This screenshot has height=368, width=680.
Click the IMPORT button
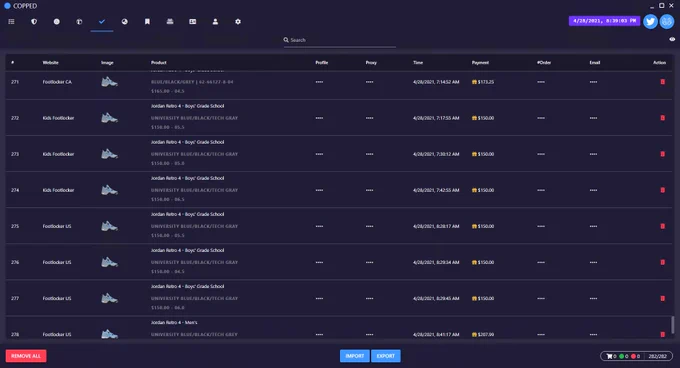pyautogui.click(x=355, y=356)
